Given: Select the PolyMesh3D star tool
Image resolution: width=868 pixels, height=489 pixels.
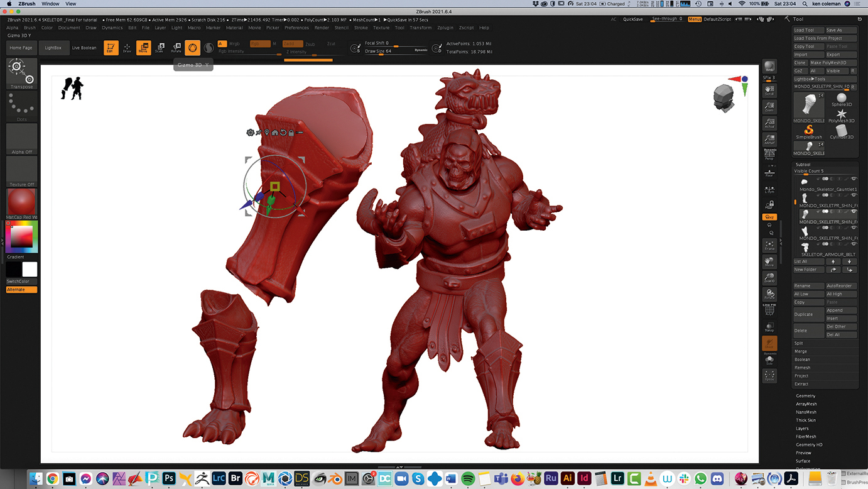Looking at the screenshot, I should pos(842,116).
